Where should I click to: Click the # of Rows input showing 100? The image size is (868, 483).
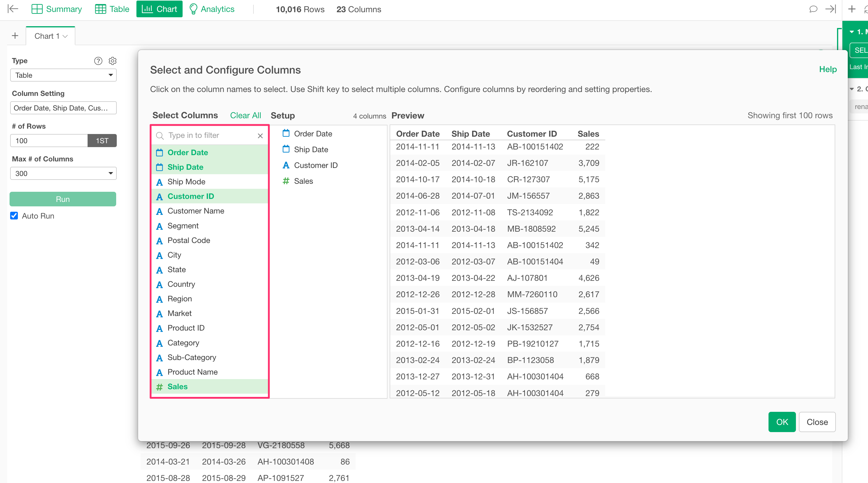click(49, 141)
